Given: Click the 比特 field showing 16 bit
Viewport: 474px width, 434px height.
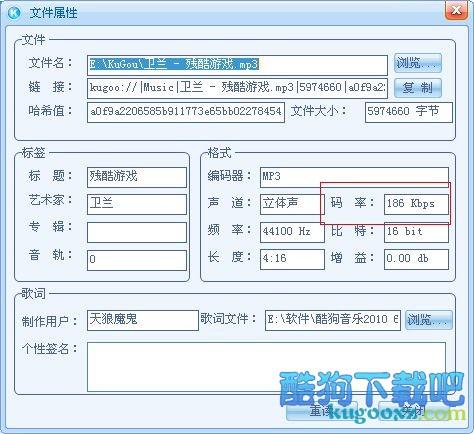Looking at the screenshot, I should [416, 232].
